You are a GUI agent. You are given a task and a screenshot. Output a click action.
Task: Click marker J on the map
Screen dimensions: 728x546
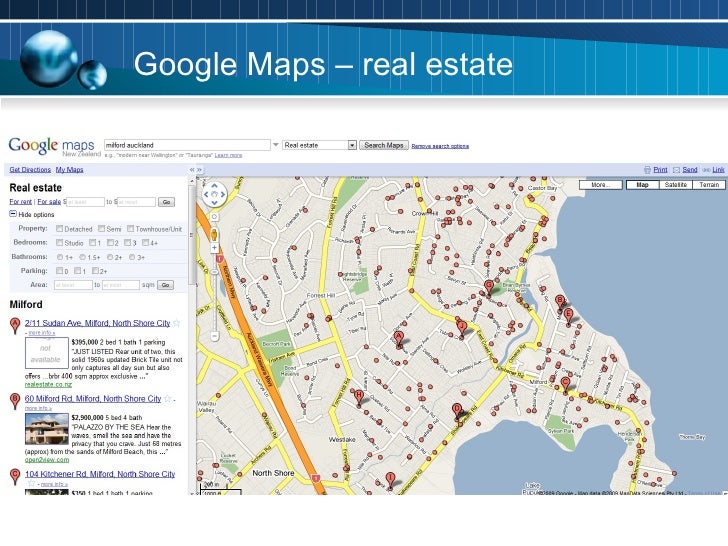pos(461,327)
